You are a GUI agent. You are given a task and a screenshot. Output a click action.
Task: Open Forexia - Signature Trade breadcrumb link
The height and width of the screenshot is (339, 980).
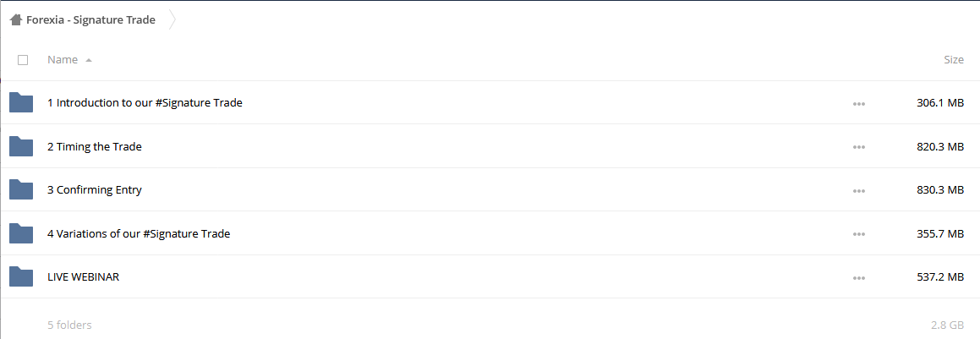coord(90,20)
